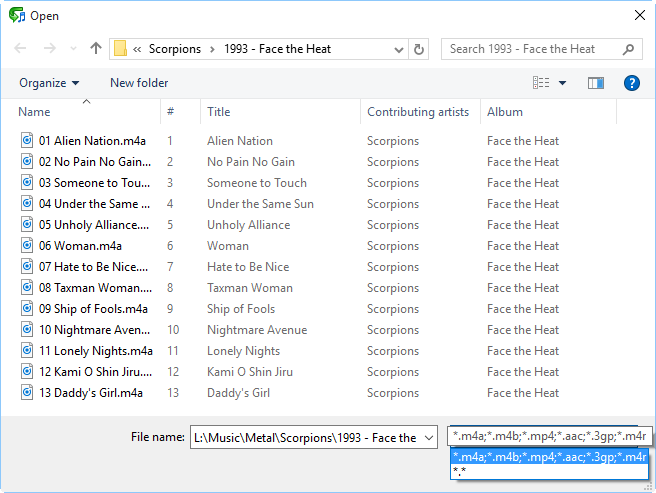Expand chevron after Scorpions breadcrumb

[213, 49]
